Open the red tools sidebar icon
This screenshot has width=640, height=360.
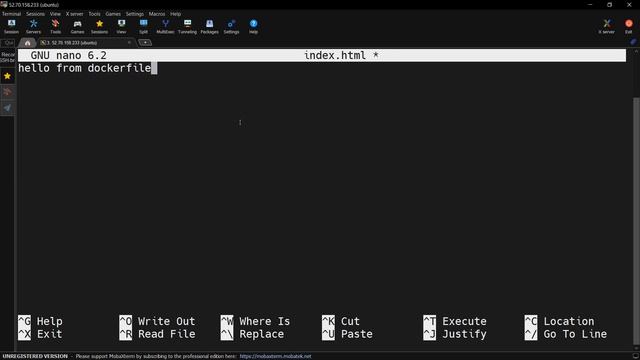(7, 92)
